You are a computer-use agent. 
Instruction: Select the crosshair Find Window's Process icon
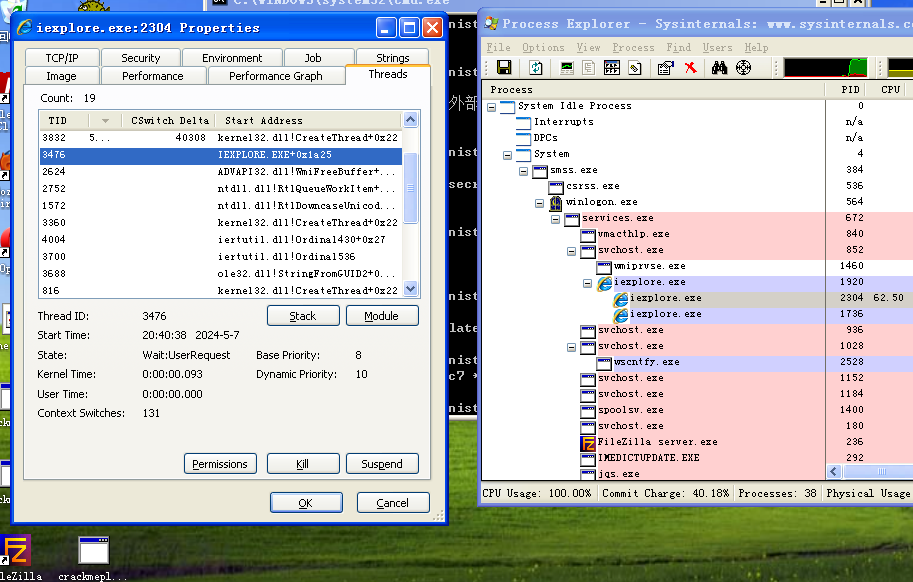tap(743, 68)
